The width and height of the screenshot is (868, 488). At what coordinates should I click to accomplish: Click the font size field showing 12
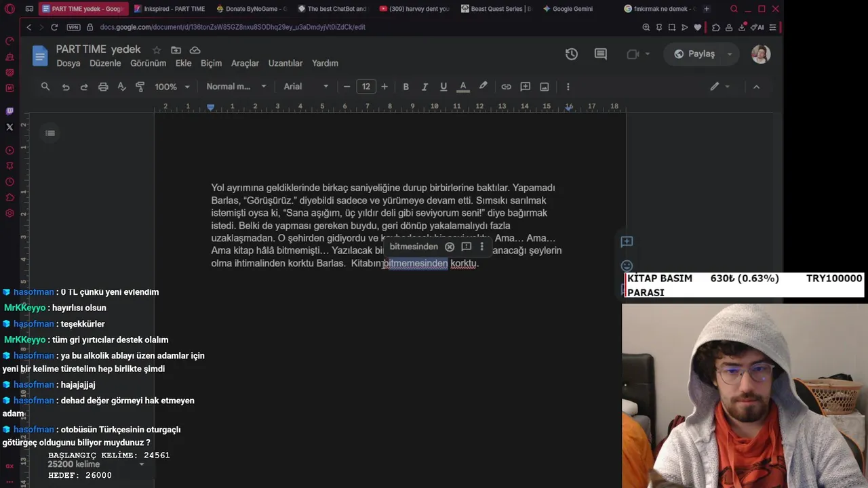(x=366, y=87)
